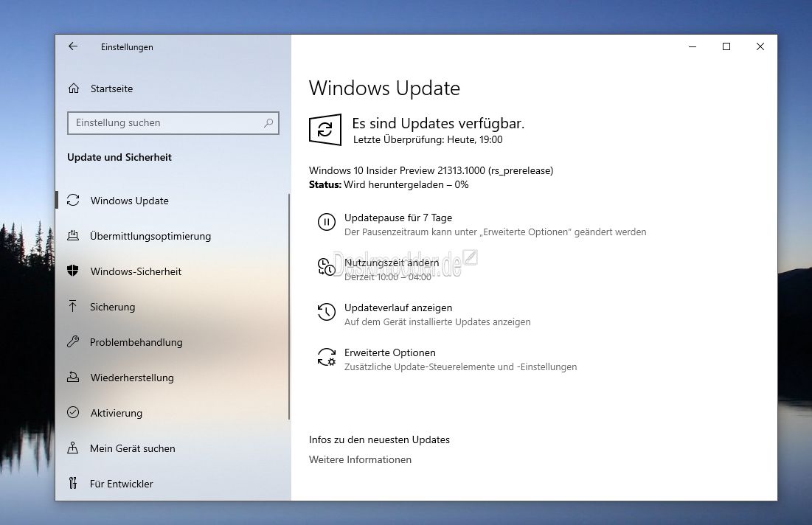This screenshot has height=525, width=812.
Task: Click the Problembehandlung wrench icon
Action: 73,341
